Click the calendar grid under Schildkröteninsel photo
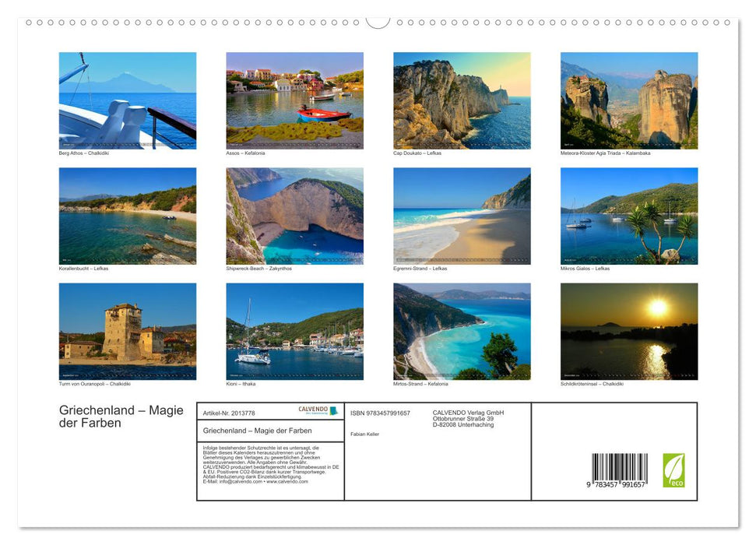Viewport: 756px width, 545px height. point(628,374)
